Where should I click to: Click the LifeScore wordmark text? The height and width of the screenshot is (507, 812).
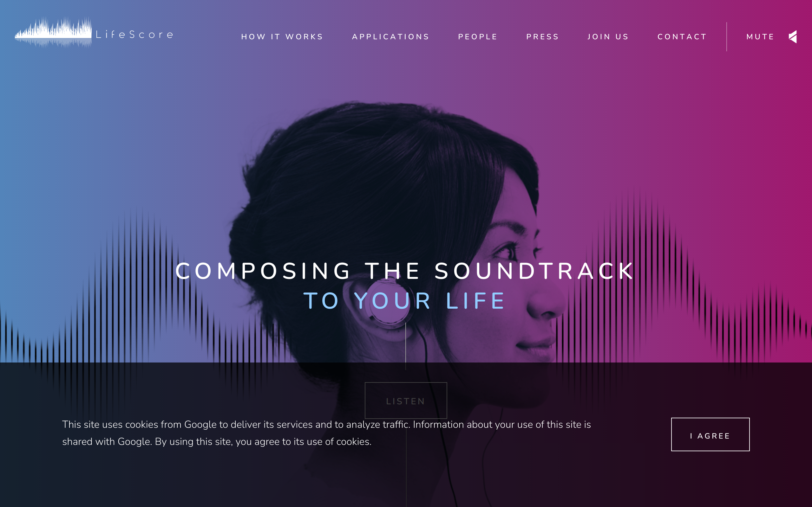click(x=134, y=35)
